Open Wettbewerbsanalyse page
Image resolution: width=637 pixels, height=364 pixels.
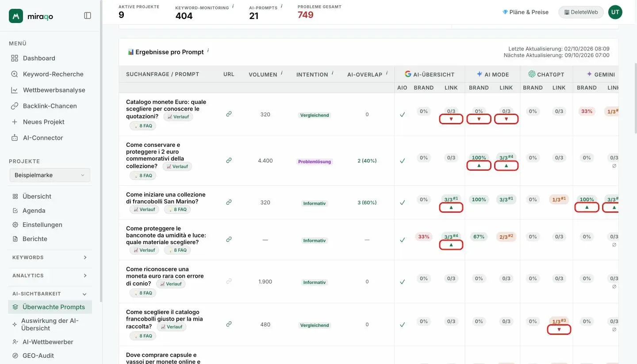coord(54,90)
